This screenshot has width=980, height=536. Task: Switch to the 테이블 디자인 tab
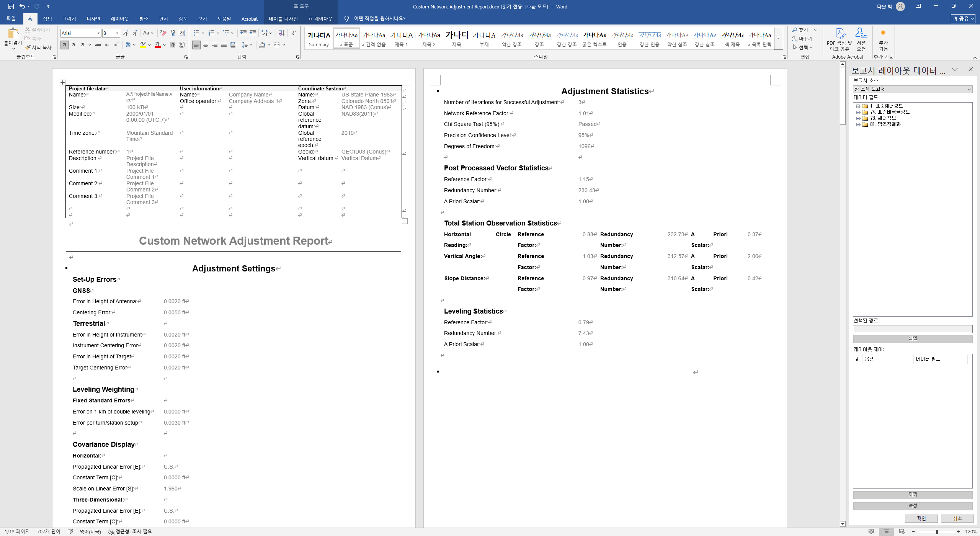pyautogui.click(x=283, y=19)
